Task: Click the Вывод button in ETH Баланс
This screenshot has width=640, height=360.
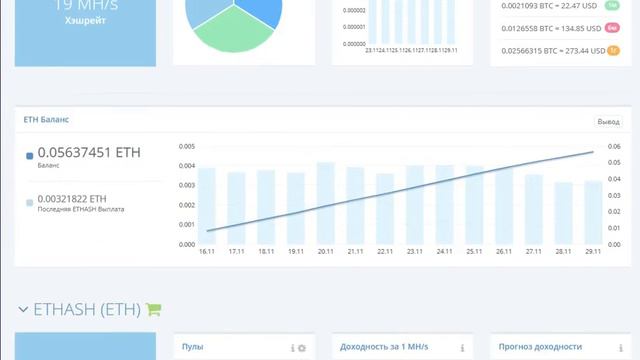Action: pos(608,122)
